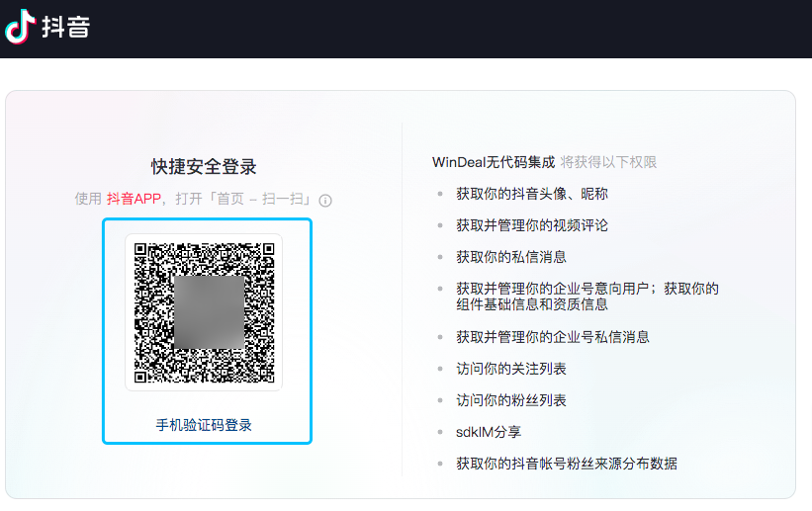
Task: Select permission 获取你的私信消息
Action: click(x=511, y=257)
